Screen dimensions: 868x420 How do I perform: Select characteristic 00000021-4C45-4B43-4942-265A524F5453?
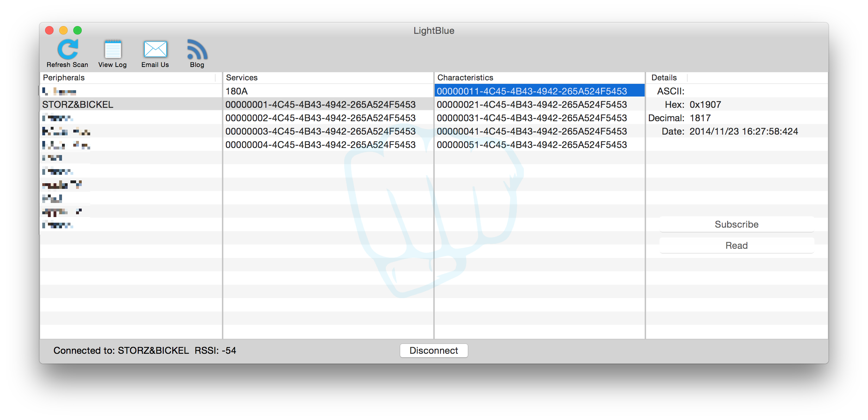pyautogui.click(x=539, y=105)
